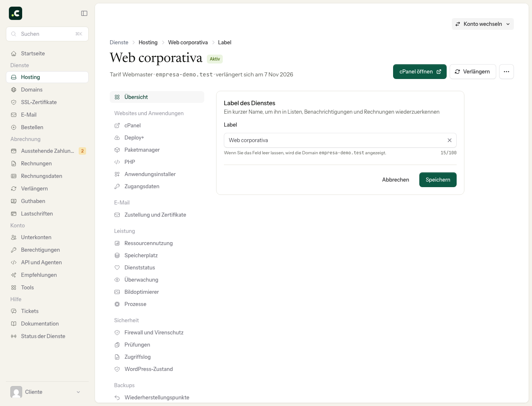The image size is (532, 406).
Task: Open Rechnungsdaten in sidebar
Action: [x=47, y=176]
